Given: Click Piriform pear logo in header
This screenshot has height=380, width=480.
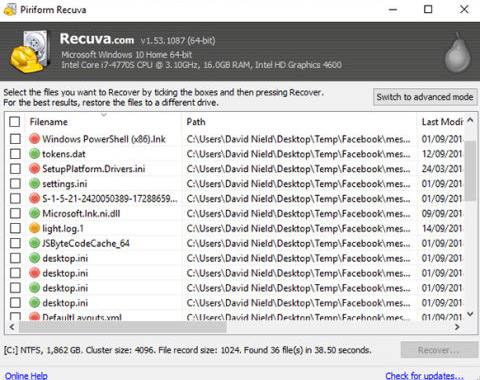Looking at the screenshot, I should (x=458, y=52).
